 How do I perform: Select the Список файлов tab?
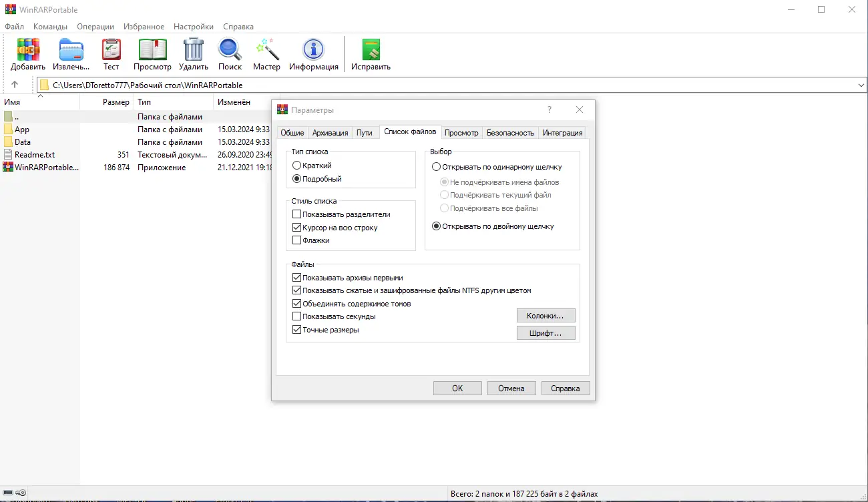[410, 132]
